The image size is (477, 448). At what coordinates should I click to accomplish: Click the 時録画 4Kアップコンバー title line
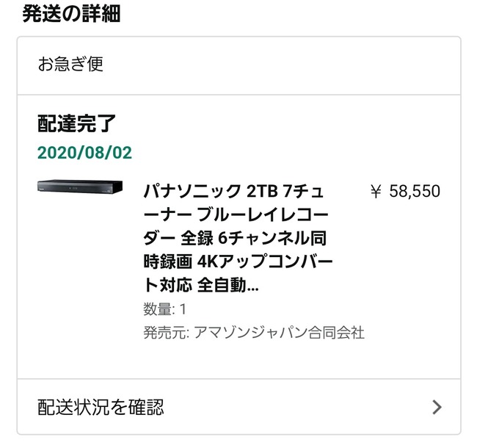tap(238, 261)
